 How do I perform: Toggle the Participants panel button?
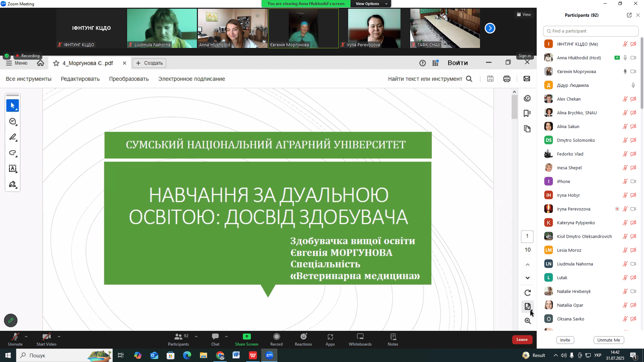[x=178, y=340]
